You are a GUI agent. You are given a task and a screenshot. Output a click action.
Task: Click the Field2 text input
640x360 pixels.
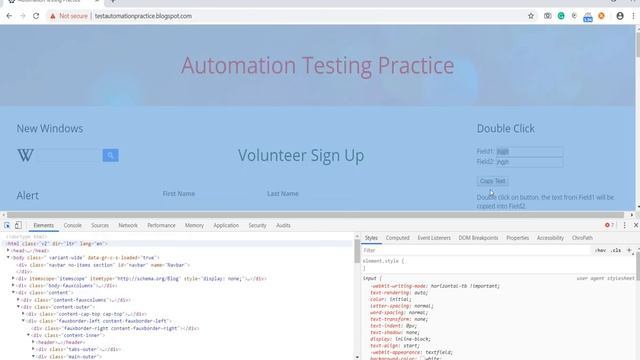529,162
